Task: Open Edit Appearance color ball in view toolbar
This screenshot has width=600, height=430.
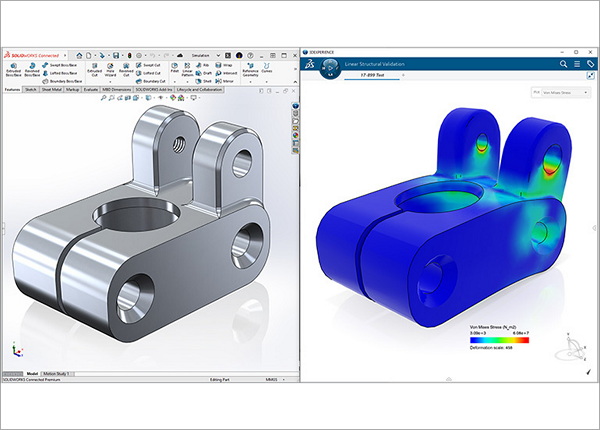Action: 173,98
